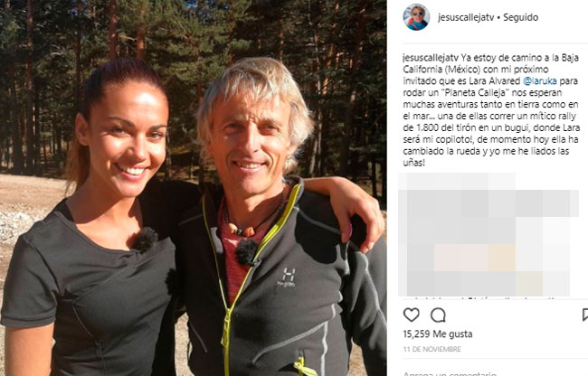This screenshot has width=588, height=376.
Task: Open jesuscallejatv username at the caption start
Action: [x=431, y=58]
